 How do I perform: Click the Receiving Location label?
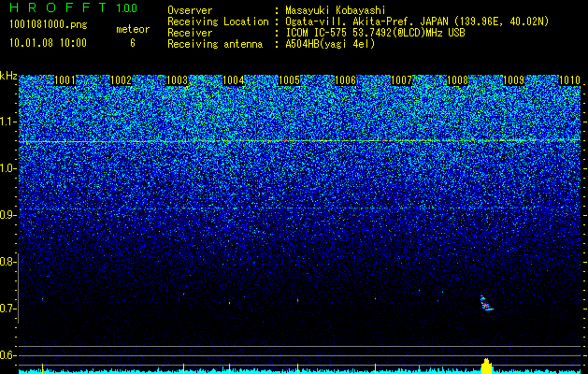[x=218, y=22]
